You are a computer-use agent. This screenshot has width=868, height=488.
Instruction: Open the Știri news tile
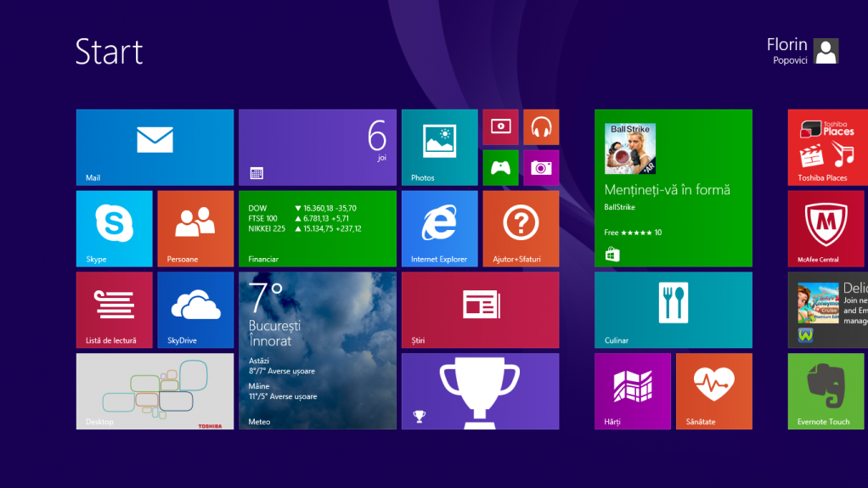click(481, 310)
